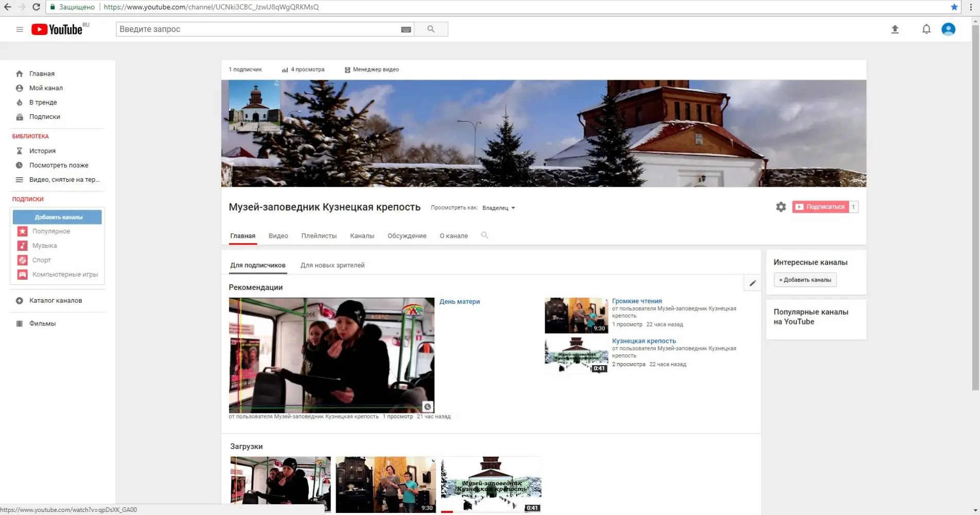The height and width of the screenshot is (515, 980).
Task: Switch to Для новых зрителей view
Action: coord(332,265)
